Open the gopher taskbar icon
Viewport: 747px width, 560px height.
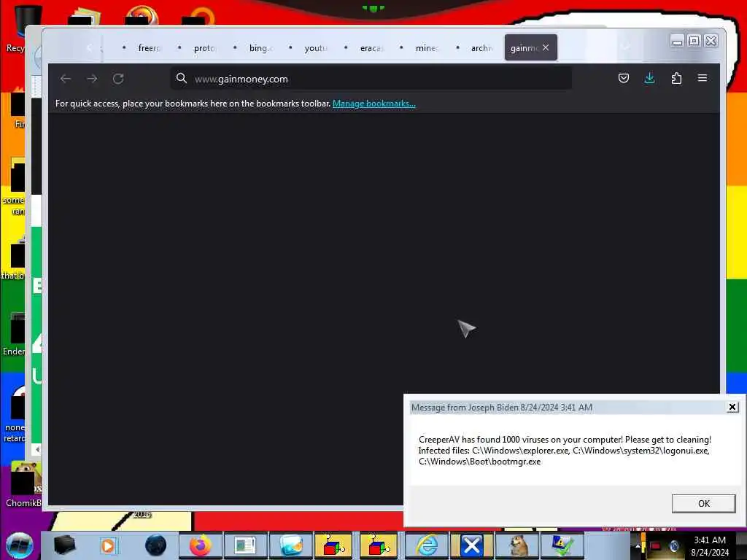point(517,545)
